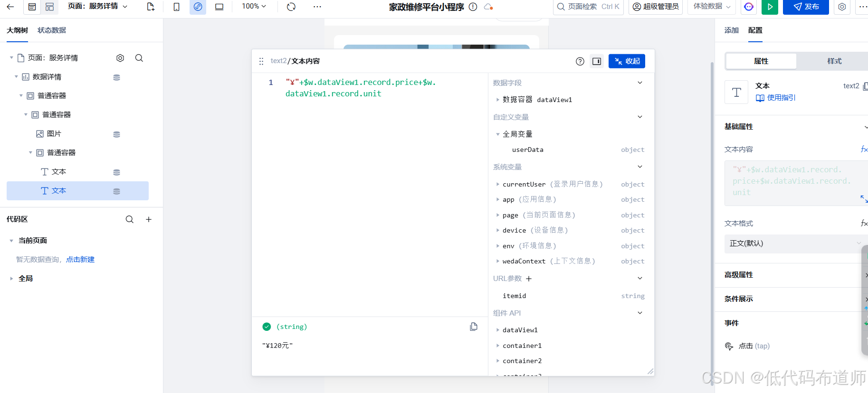Viewport: 868px width, 393px height.
Task: Expand wedaContext (上下文信息) variable
Action: coord(497,261)
